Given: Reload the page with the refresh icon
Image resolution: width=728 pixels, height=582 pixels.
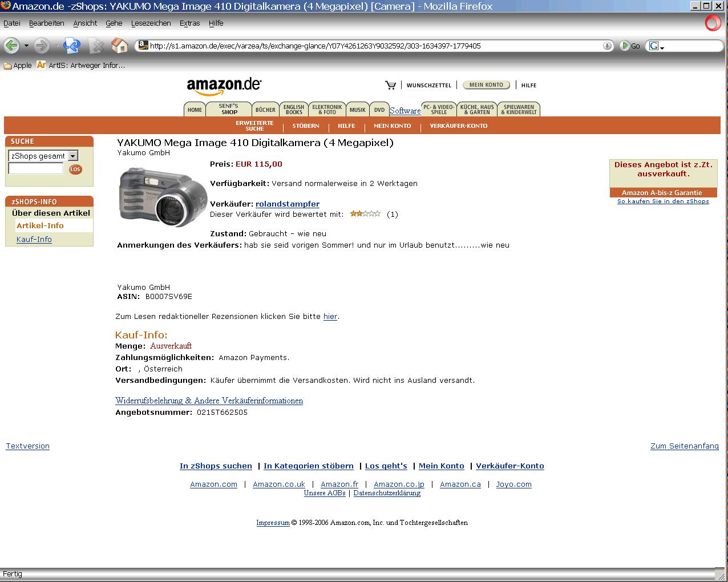Looking at the screenshot, I should tap(72, 46).
